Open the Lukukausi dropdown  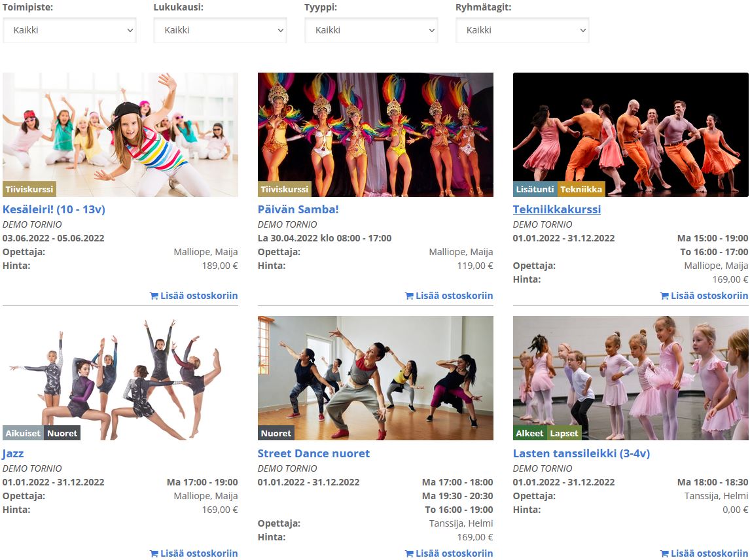click(220, 30)
